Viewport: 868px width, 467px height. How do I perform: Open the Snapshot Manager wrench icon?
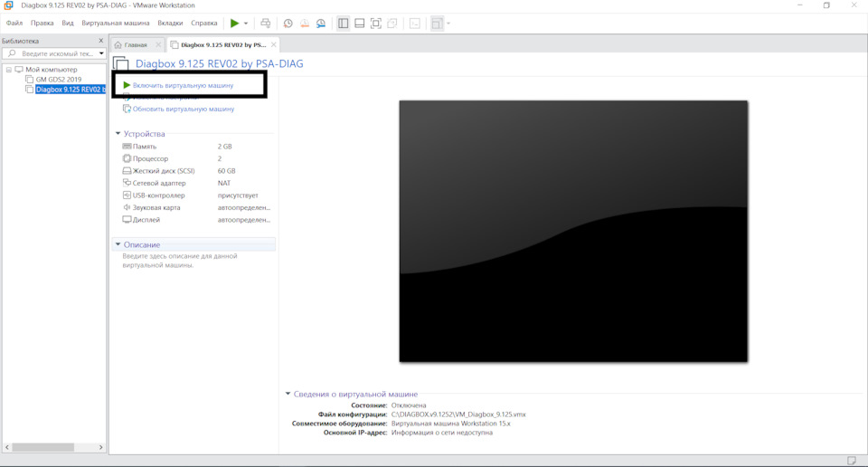321,24
